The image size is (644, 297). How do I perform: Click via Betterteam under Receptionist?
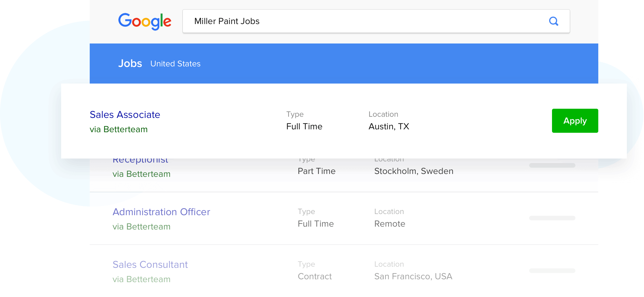tap(141, 174)
